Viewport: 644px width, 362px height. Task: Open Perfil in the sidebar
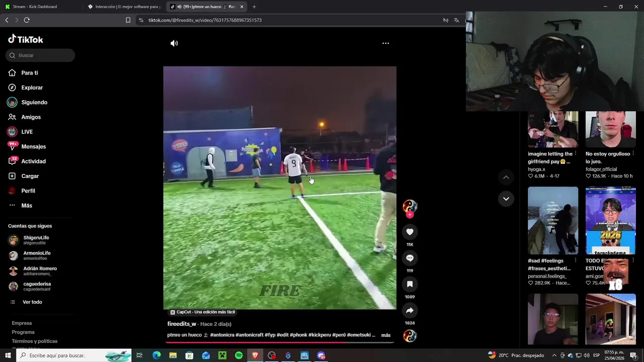(x=27, y=191)
